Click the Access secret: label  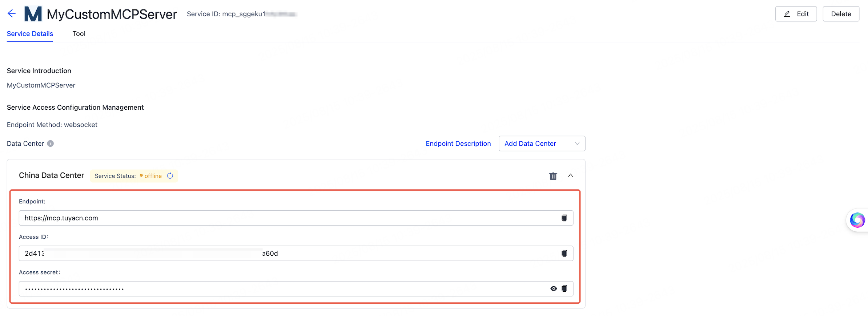(40, 272)
